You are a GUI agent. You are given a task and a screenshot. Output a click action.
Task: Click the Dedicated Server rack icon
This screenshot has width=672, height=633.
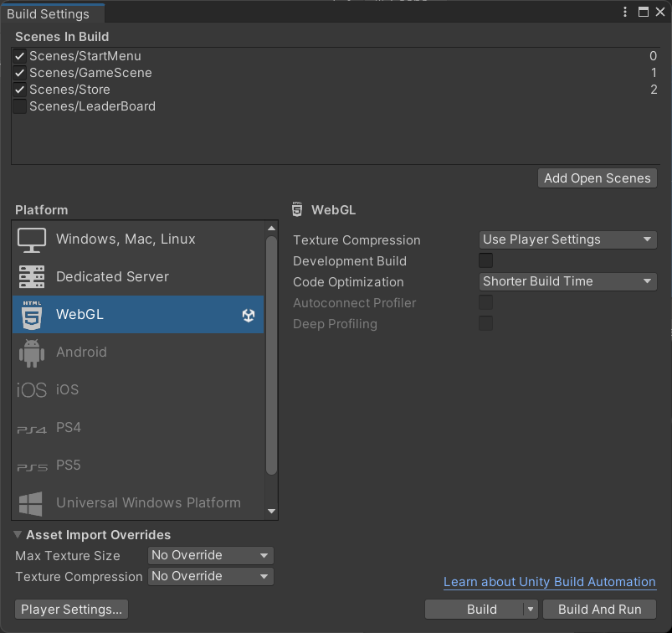32,276
